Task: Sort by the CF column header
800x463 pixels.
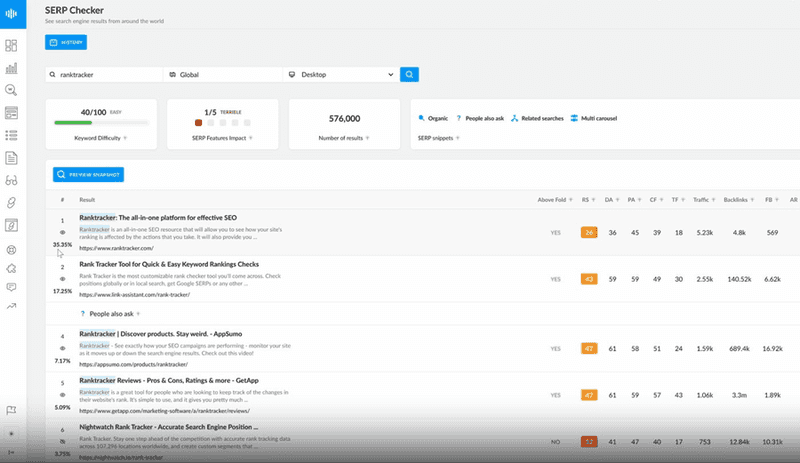Action: (656, 200)
